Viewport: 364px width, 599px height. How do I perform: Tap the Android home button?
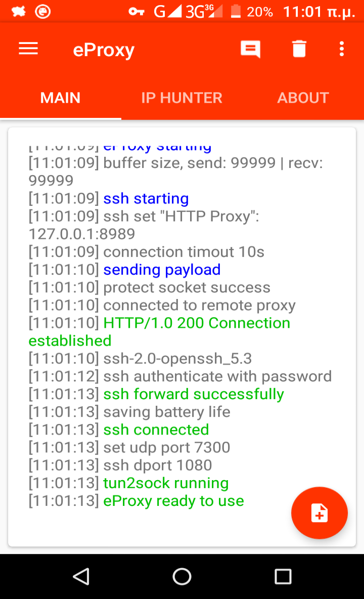(182, 576)
